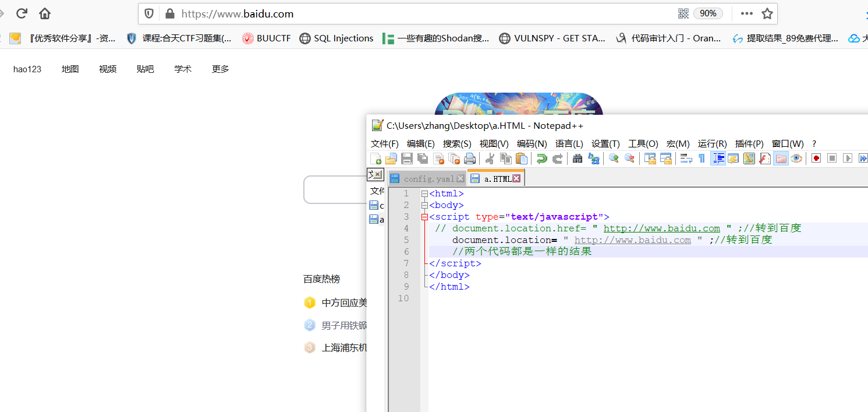Toggle file monitoring eye icon
Screen dimensions: 868x412
coord(796,159)
